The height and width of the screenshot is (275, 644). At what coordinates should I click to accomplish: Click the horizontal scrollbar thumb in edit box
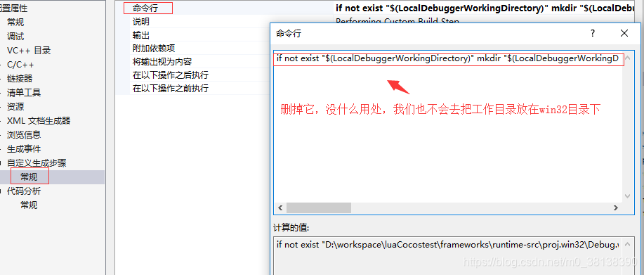click(319, 208)
